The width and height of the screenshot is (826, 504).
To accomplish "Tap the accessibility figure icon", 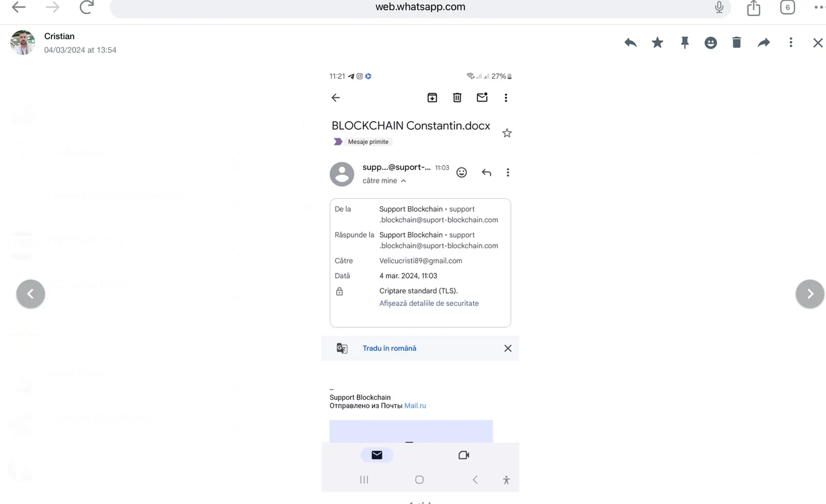I will click(506, 480).
